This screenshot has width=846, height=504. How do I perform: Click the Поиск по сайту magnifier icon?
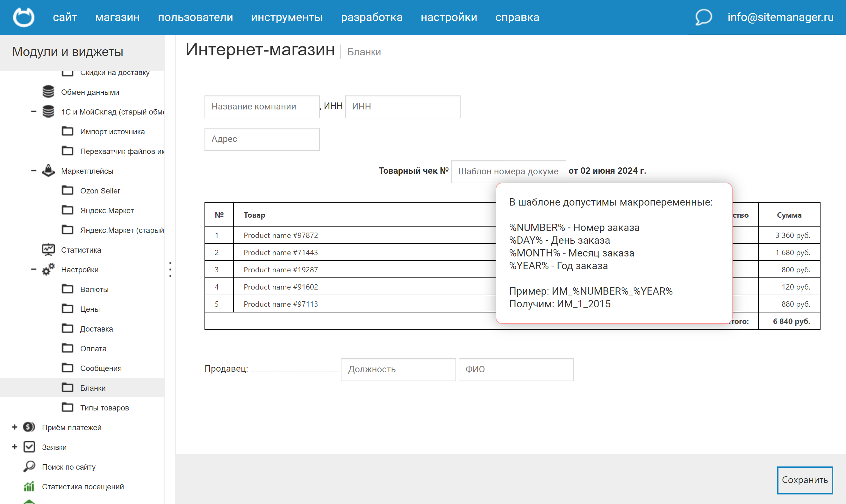pyautogui.click(x=29, y=467)
